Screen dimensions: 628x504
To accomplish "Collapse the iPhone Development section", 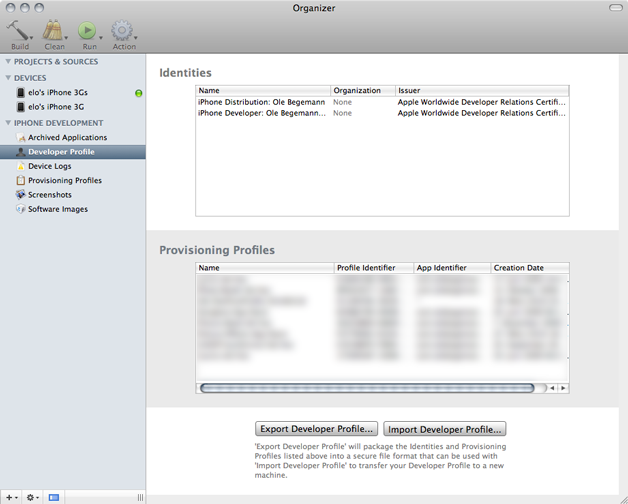I will pos(8,123).
